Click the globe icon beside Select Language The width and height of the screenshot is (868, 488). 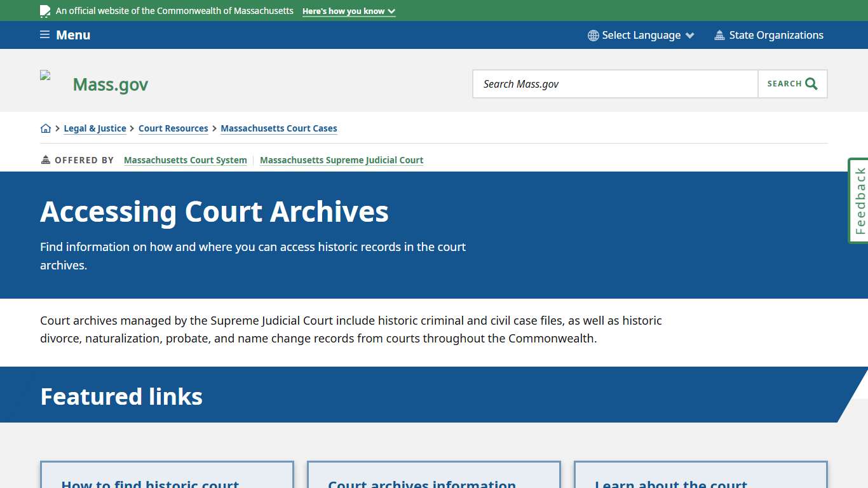[593, 35]
